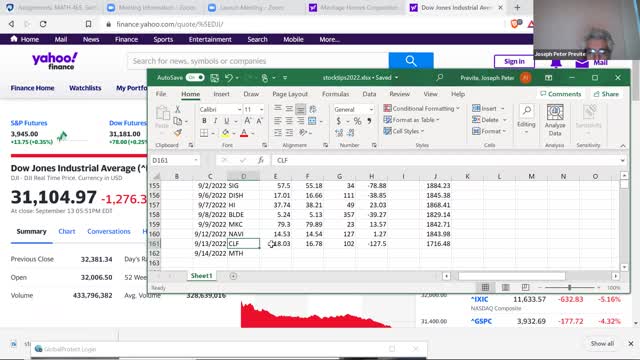Apply the red Font Color swatch
This screenshot has height=360, width=640.
click(x=244, y=133)
